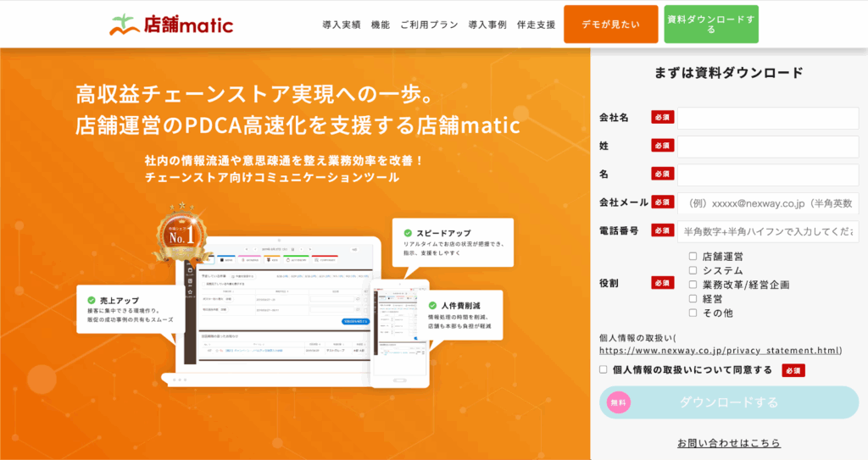Select the 業務改革/経営企画 checkbox
This screenshot has height=460, width=868.
pos(693,285)
